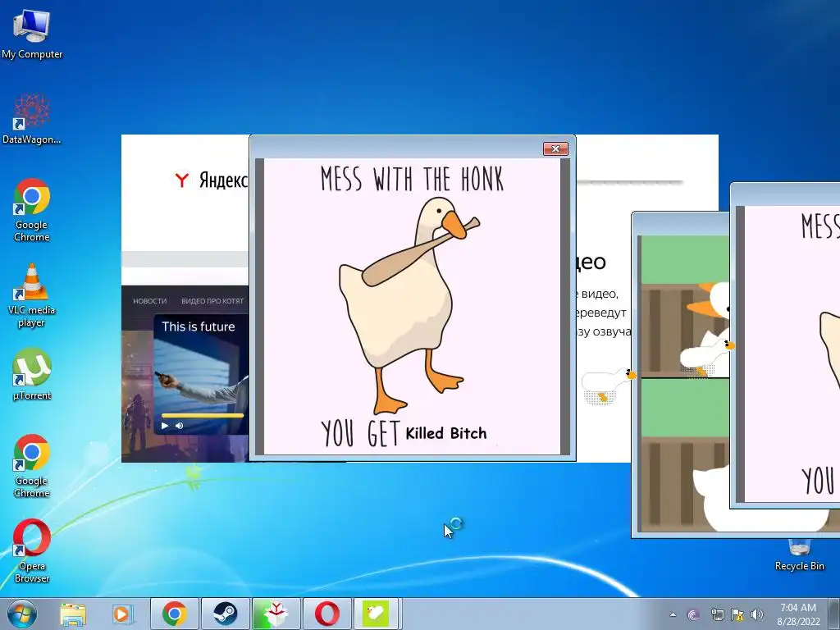Open the 7:04 AM clock and date
Screen dimensions: 840x630
pyautogui.click(x=798, y=614)
